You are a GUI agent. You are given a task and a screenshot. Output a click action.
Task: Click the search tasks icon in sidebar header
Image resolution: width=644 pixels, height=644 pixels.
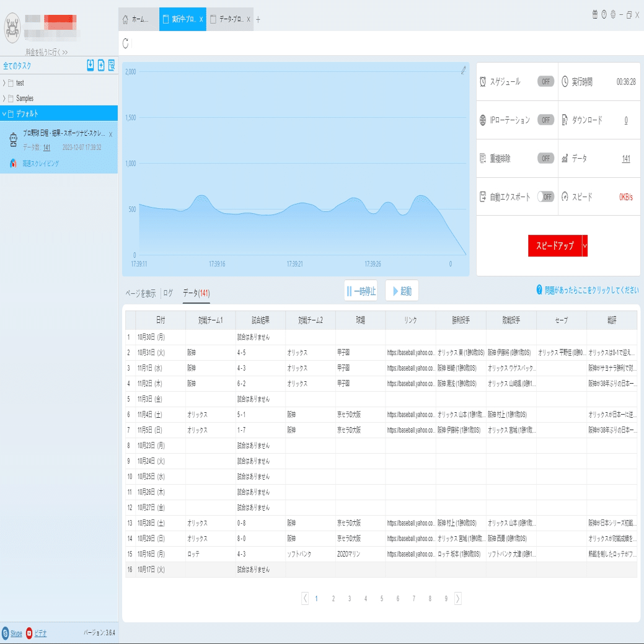[112, 65]
